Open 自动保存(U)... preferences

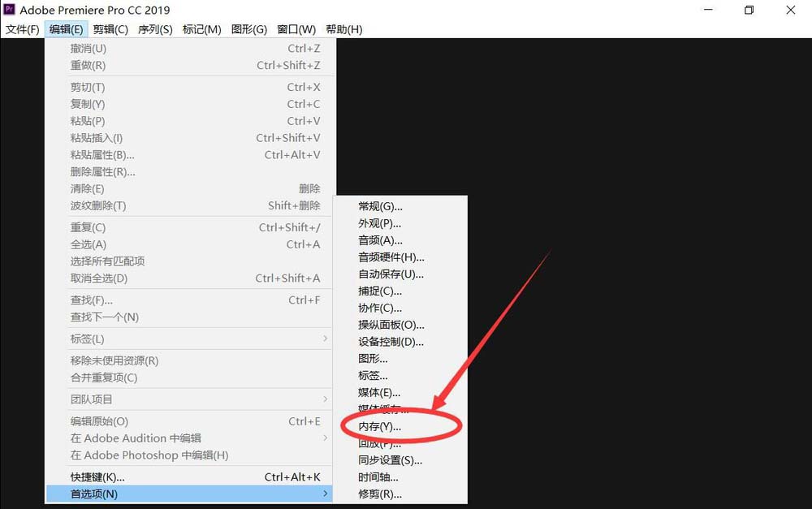(x=400, y=274)
